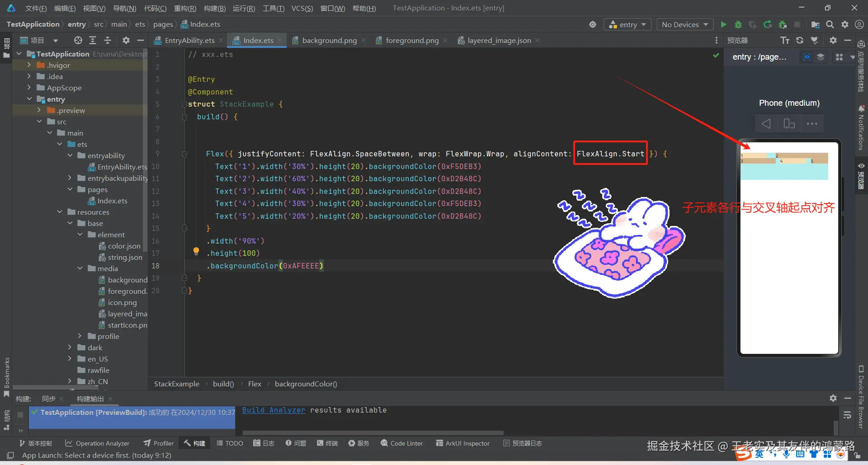The height and width of the screenshot is (465, 868).
Task: Open the Operation Analyzer tool window button
Action: click(x=97, y=443)
